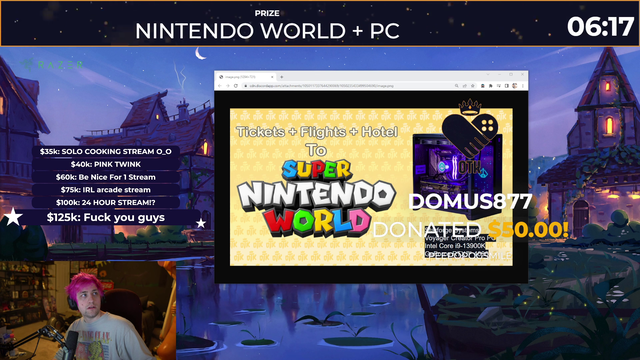
Task: Click the browser forward arrow
Action: [x=228, y=86]
